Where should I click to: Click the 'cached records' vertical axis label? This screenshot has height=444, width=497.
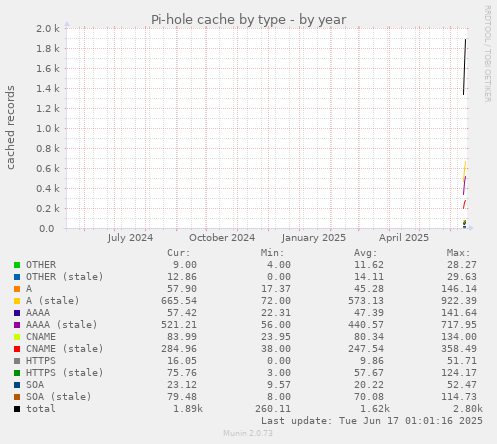point(10,127)
